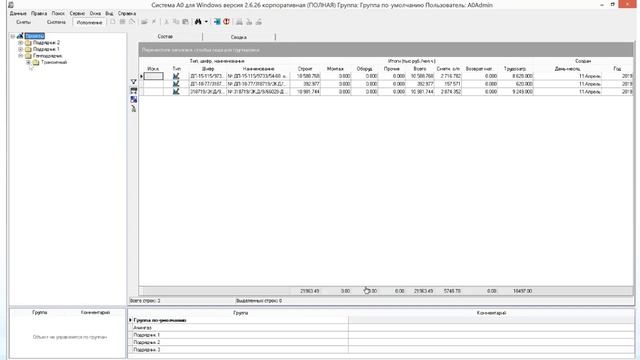Screen dimensions: 640x360
Task: Open the Сервис menu
Action: [77, 13]
